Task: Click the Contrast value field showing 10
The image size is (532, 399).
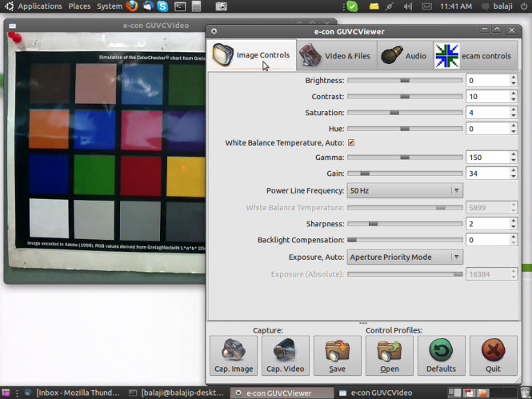Action: tap(488, 97)
